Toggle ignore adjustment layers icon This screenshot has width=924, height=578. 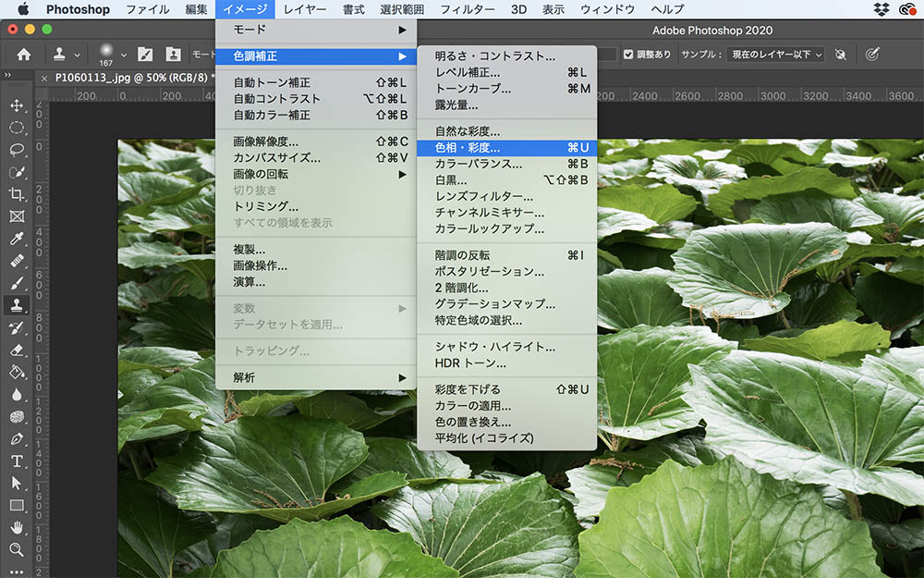[840, 55]
